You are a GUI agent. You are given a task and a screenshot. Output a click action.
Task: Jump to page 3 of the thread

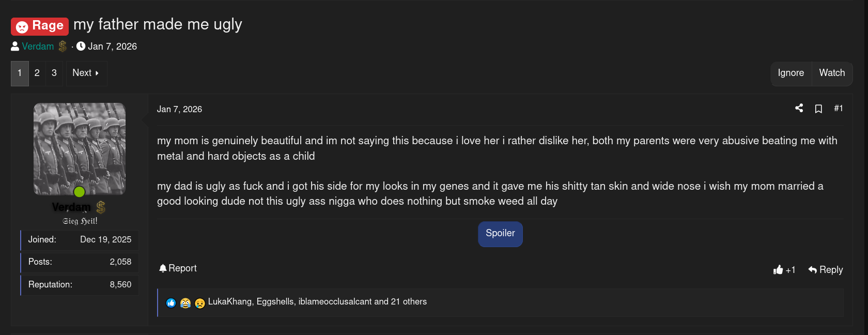pos(54,73)
